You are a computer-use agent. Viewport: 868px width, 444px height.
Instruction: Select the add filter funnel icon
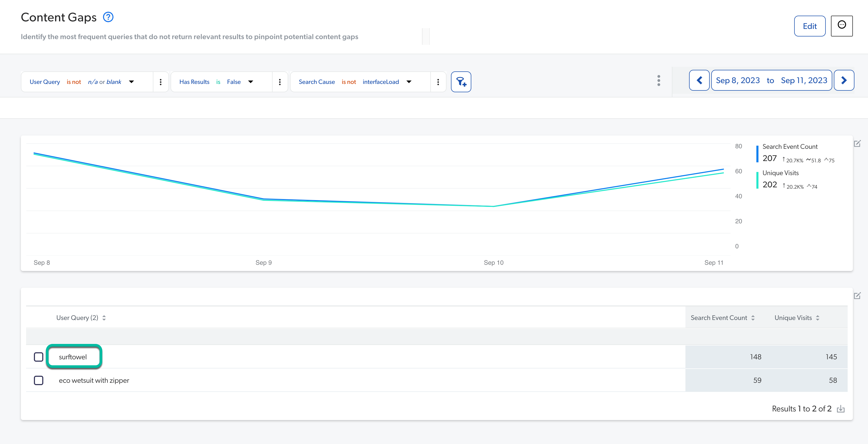[x=461, y=82]
